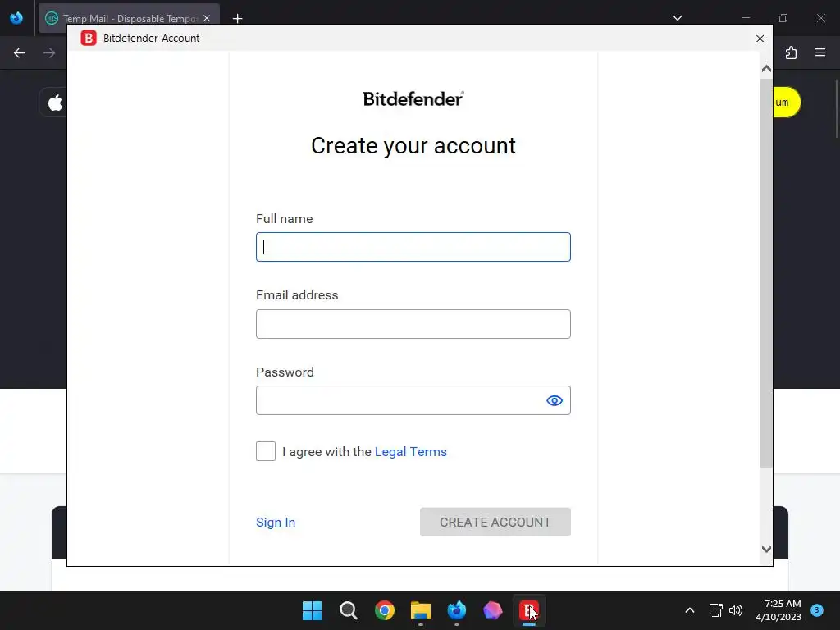Open browser extensions puzzle icon

tap(792, 52)
